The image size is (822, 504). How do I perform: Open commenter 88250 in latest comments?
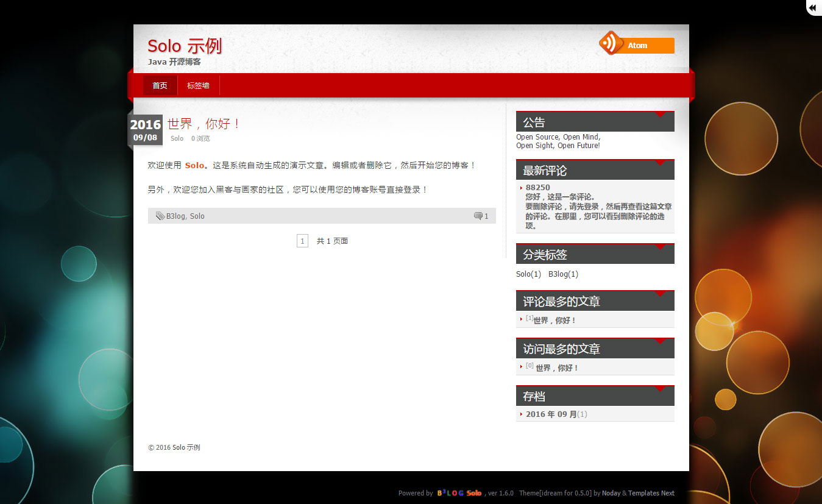coord(537,188)
